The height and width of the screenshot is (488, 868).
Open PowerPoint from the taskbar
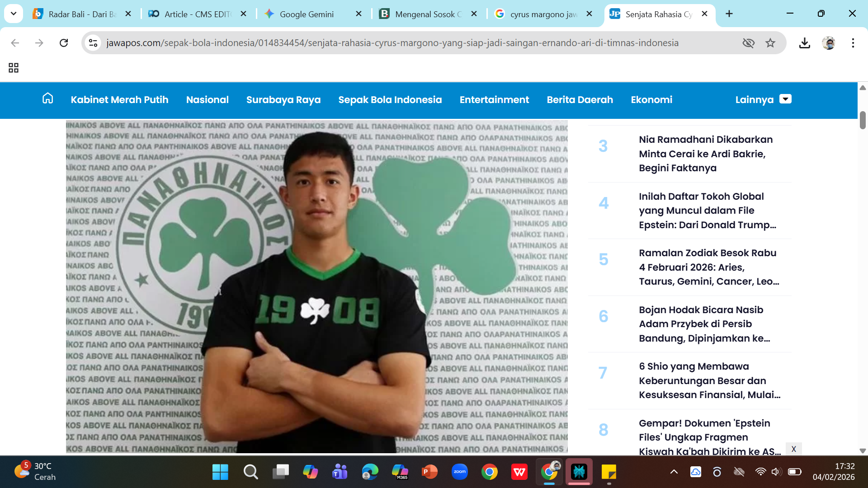pyautogui.click(x=429, y=472)
